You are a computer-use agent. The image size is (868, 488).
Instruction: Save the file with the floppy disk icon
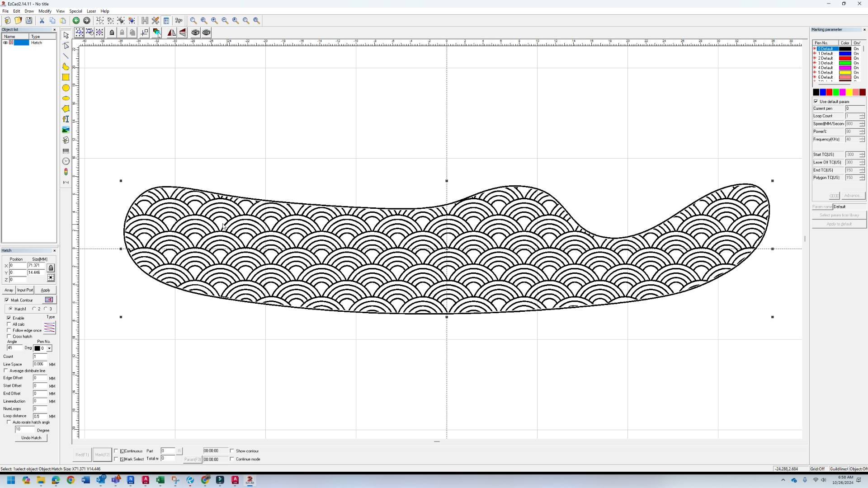coord(29,20)
